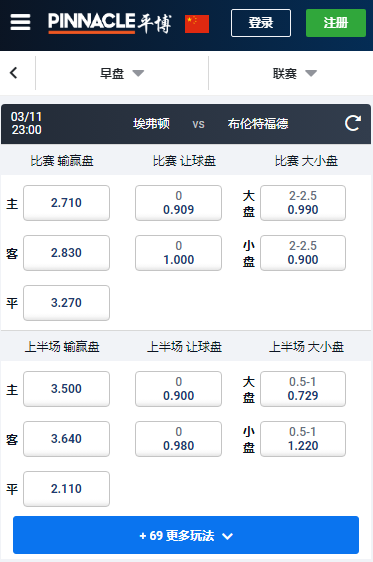
Task: Click the green 注册 register button
Action: tap(336, 23)
